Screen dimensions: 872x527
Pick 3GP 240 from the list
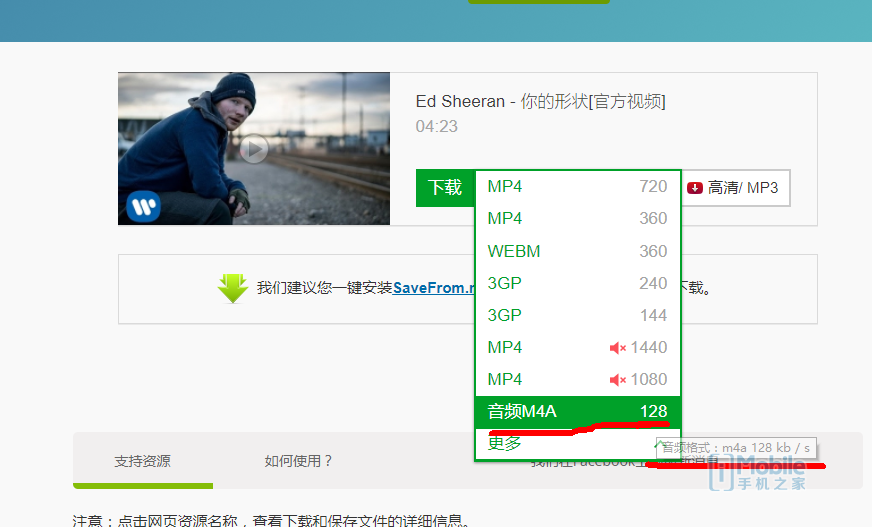point(578,284)
